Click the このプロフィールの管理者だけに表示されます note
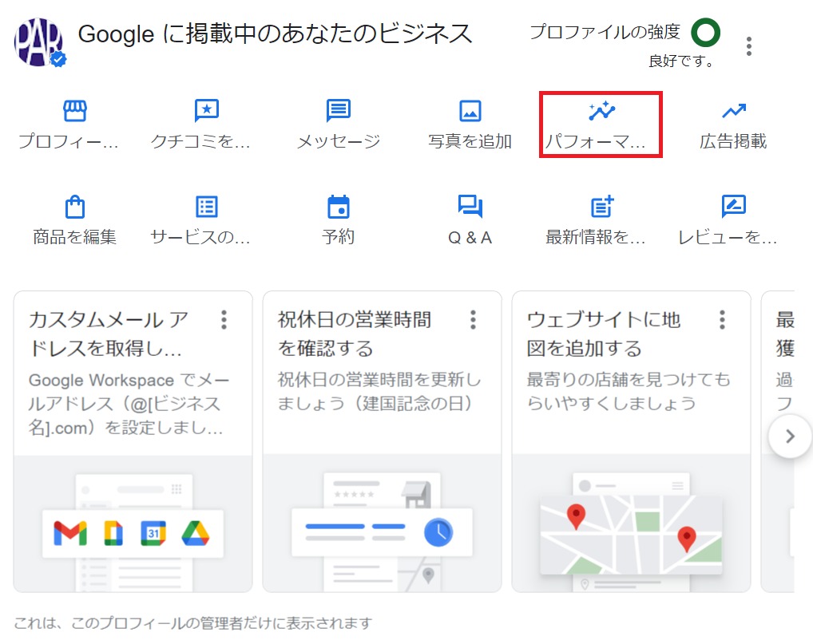This screenshot has height=644, width=813. 193,622
